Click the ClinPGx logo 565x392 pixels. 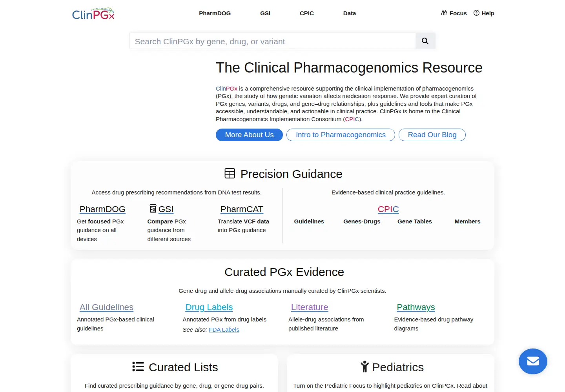93,14
